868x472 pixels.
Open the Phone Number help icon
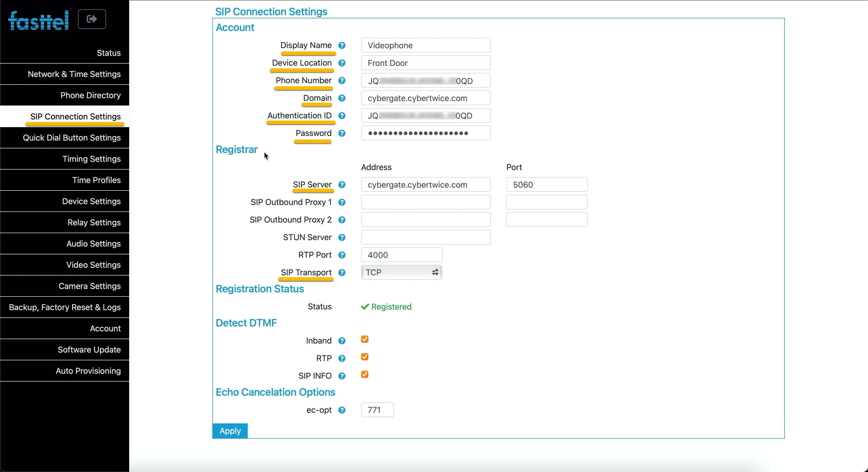click(x=342, y=81)
